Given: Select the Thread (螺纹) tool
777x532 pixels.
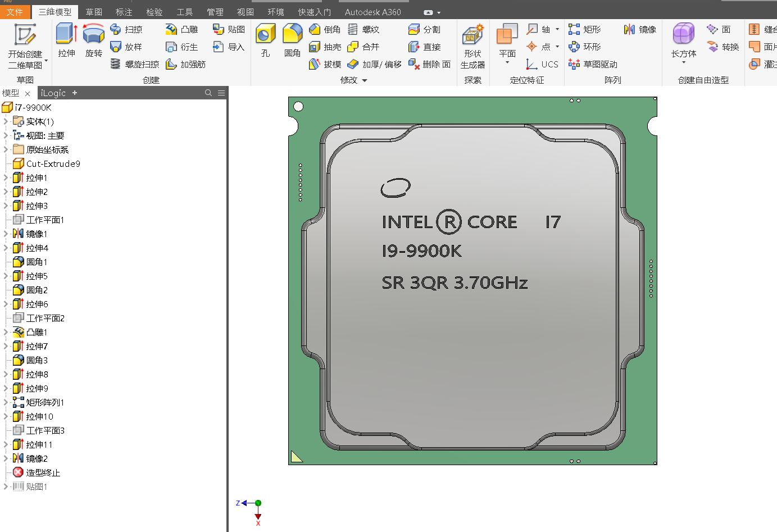Looking at the screenshot, I should tap(364, 29).
